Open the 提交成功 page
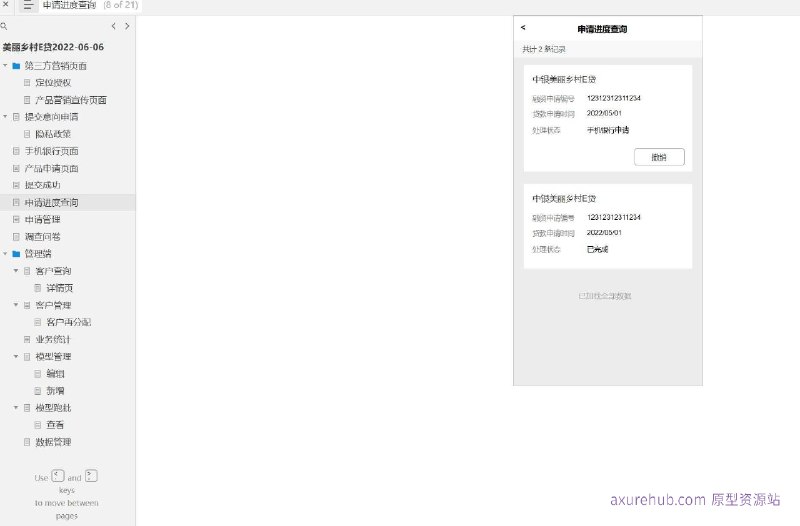Viewport: 800px width, 526px height. pos(42,185)
